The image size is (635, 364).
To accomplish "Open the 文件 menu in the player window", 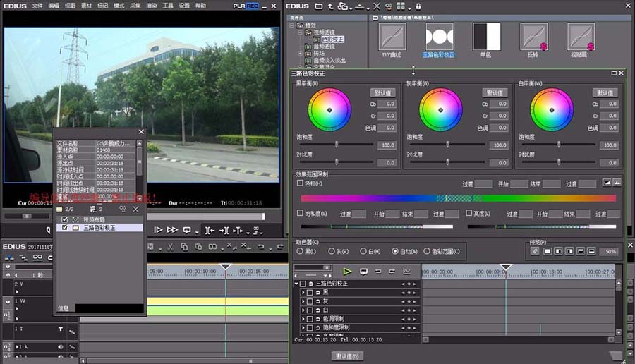I will pos(37,6).
